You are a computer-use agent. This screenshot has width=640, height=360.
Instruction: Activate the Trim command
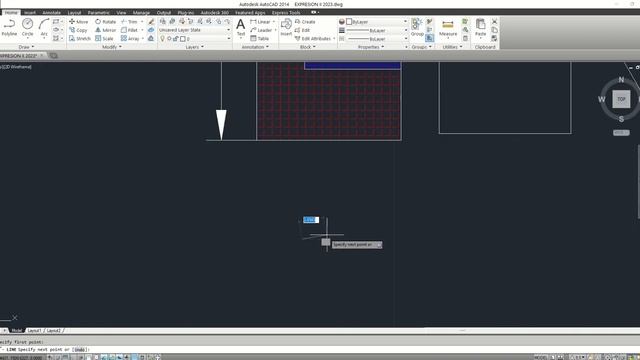point(129,22)
